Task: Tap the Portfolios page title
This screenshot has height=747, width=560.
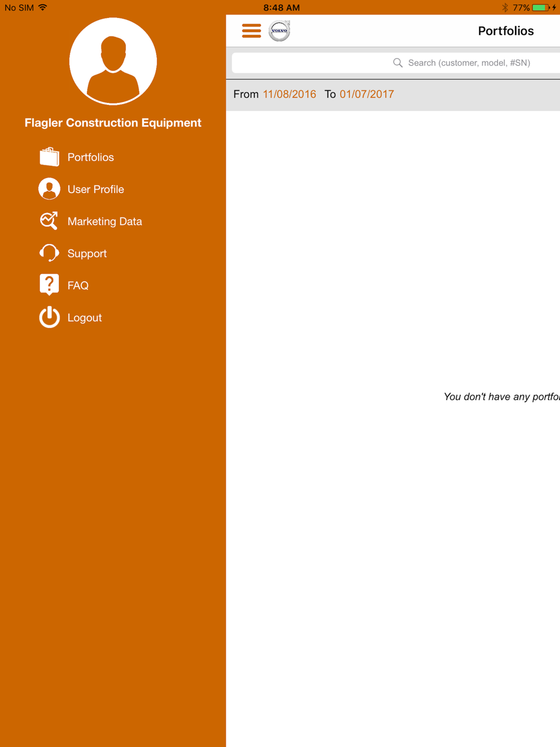Action: (x=506, y=31)
